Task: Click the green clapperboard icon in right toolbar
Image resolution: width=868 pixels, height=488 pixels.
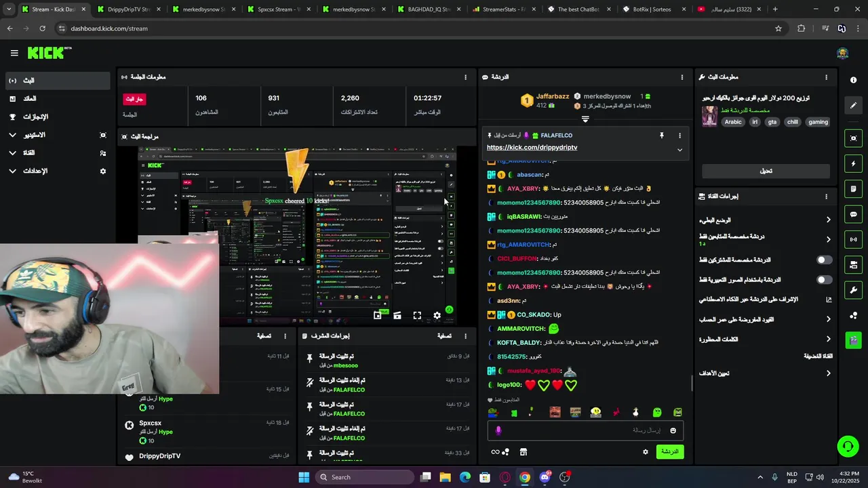Action: tap(853, 340)
